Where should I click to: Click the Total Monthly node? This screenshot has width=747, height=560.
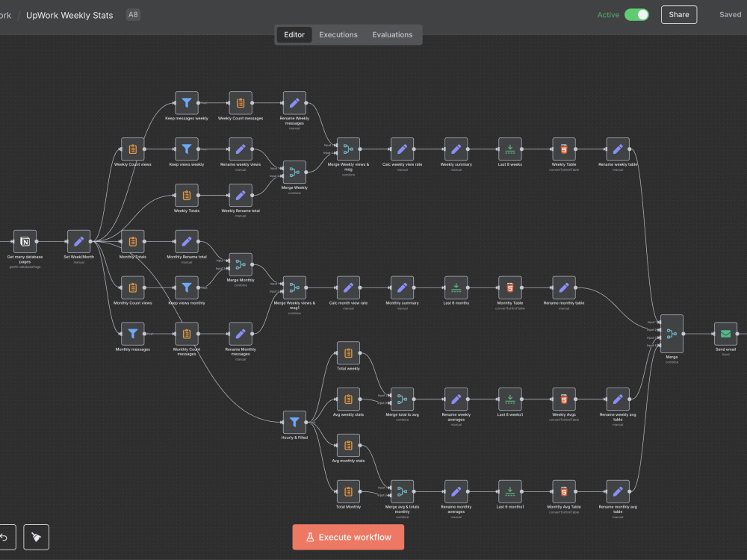coord(348,491)
